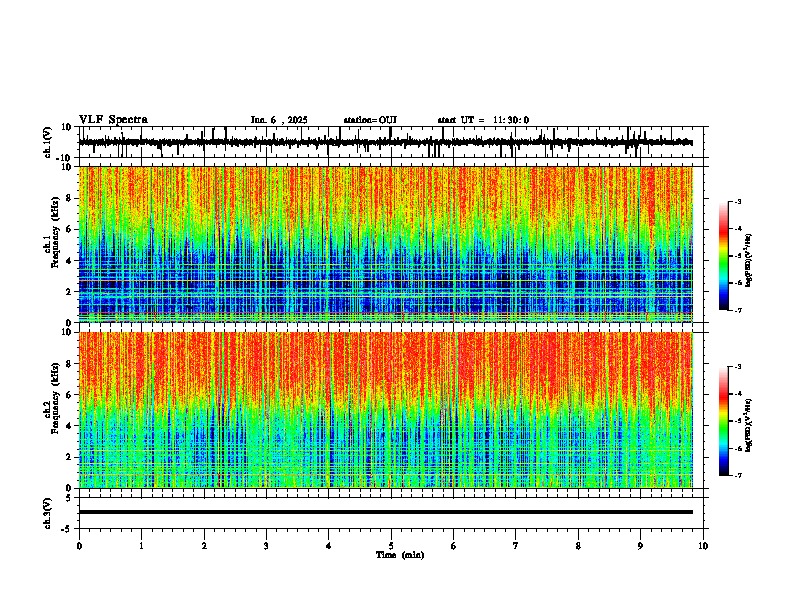Click the '-5' tick on ch.3(V) axis

coord(68,529)
